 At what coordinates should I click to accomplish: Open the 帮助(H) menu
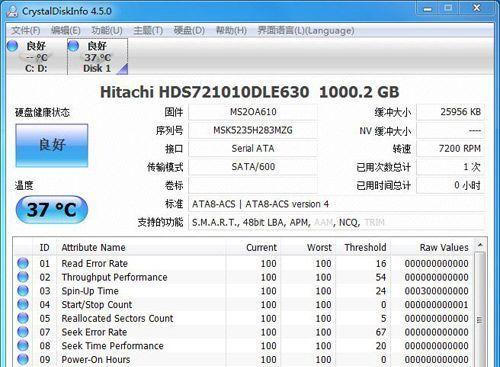pyautogui.click(x=231, y=31)
